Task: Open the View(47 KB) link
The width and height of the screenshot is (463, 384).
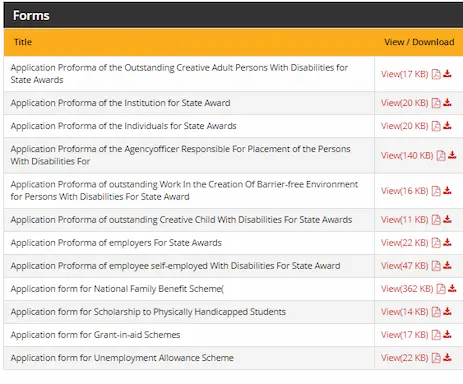Action: (404, 266)
